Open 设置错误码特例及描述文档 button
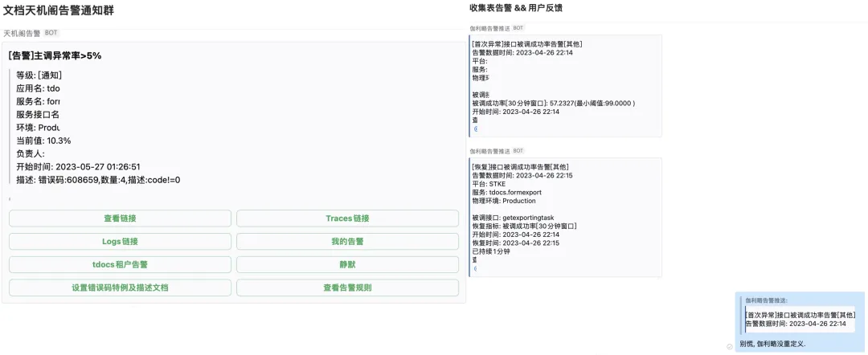Viewport: 868px width, 355px height. (x=120, y=288)
